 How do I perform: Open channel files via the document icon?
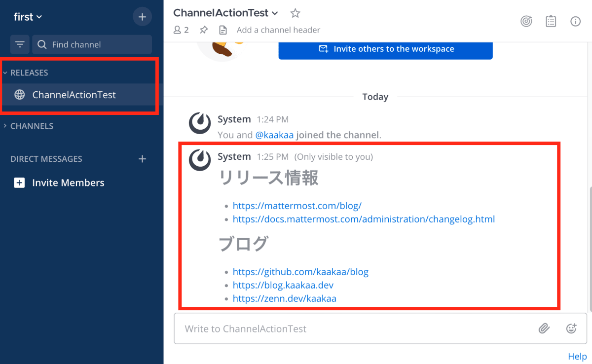pyautogui.click(x=223, y=30)
